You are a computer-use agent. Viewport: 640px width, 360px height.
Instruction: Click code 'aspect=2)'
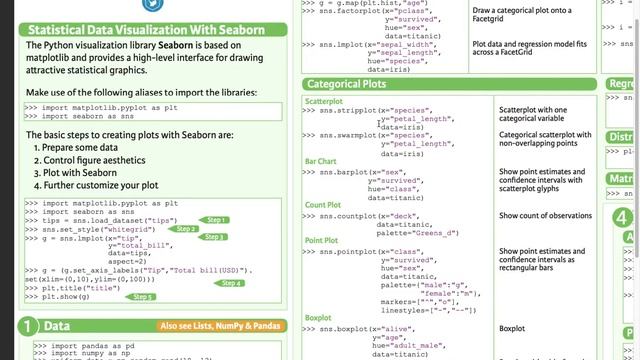coord(127,262)
